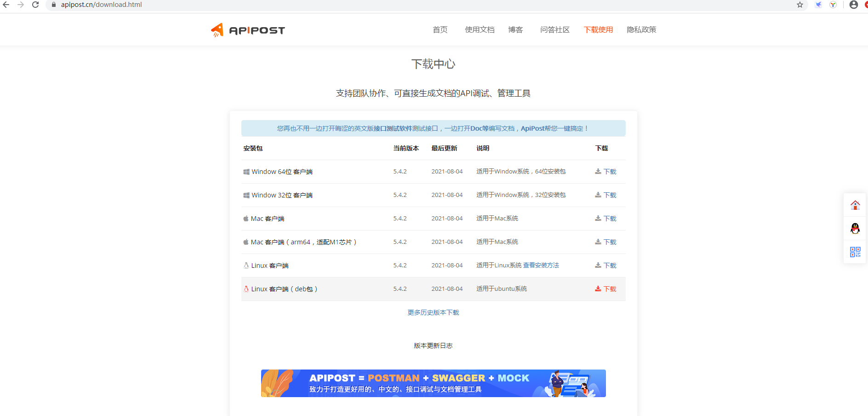Open the 使用文档 nav item
Viewport: 868px width, 416px height.
(480, 29)
